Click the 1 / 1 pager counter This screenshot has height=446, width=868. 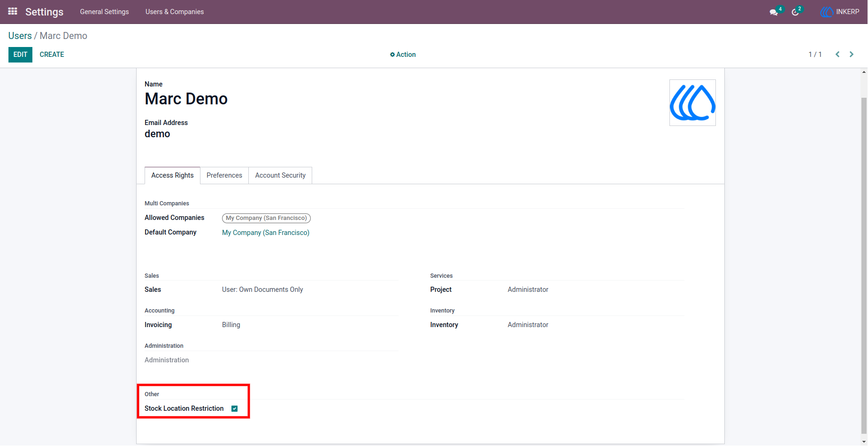click(815, 55)
